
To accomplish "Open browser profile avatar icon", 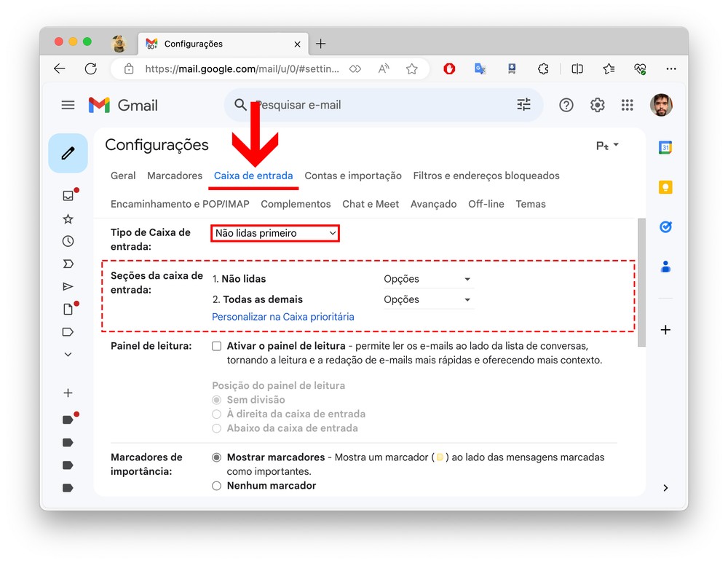I will [x=119, y=44].
